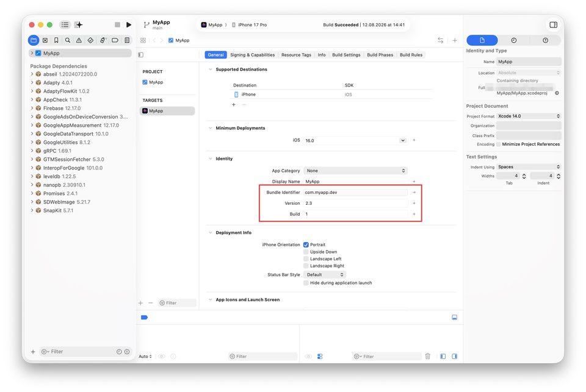Collapse the Deployment Info section
This screenshot has height=392, width=586.
(210, 233)
